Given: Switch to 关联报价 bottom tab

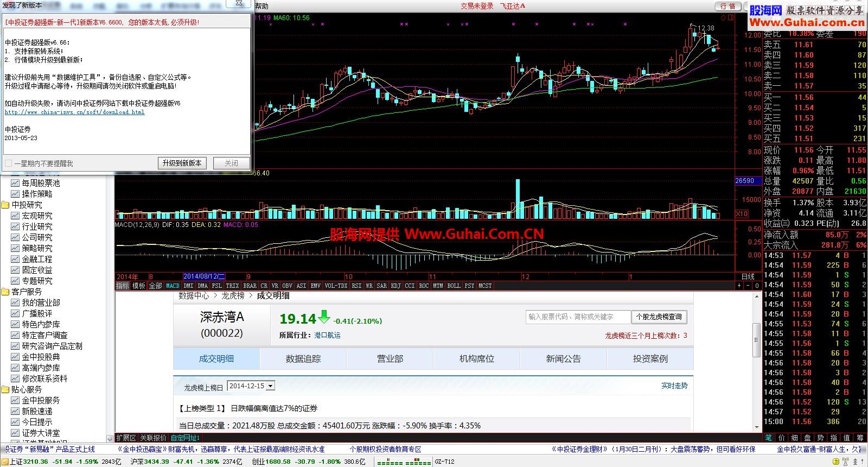Looking at the screenshot, I should [153, 438].
